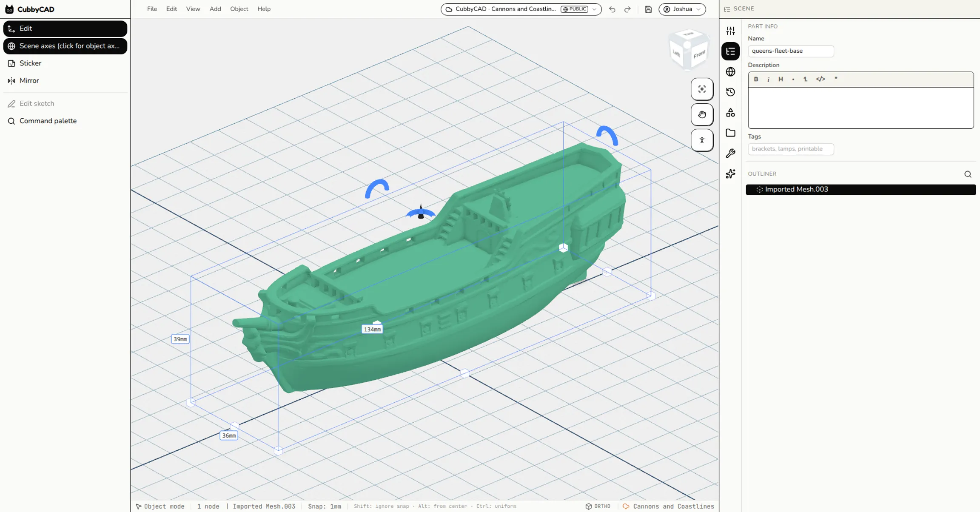Click the 36mm width dimension label
The width and height of the screenshot is (980, 512).
click(x=229, y=436)
